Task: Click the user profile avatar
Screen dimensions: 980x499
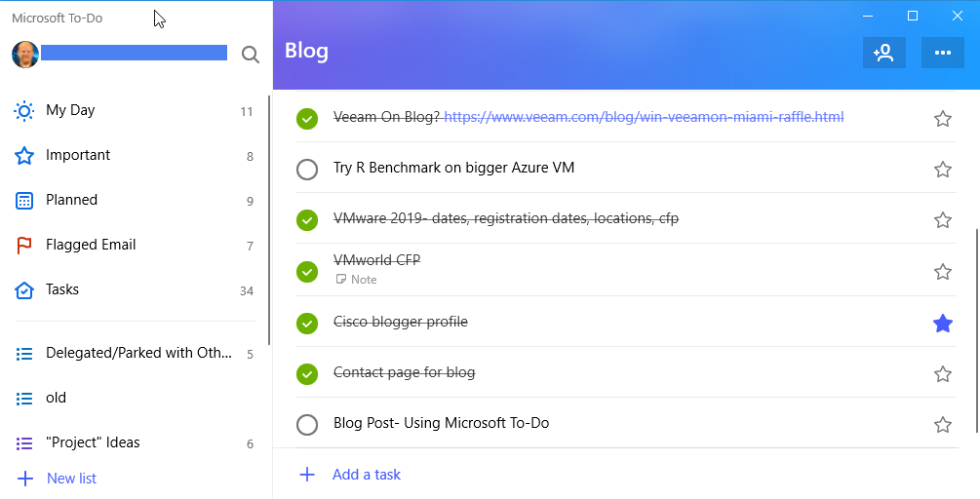Action: 25,55
